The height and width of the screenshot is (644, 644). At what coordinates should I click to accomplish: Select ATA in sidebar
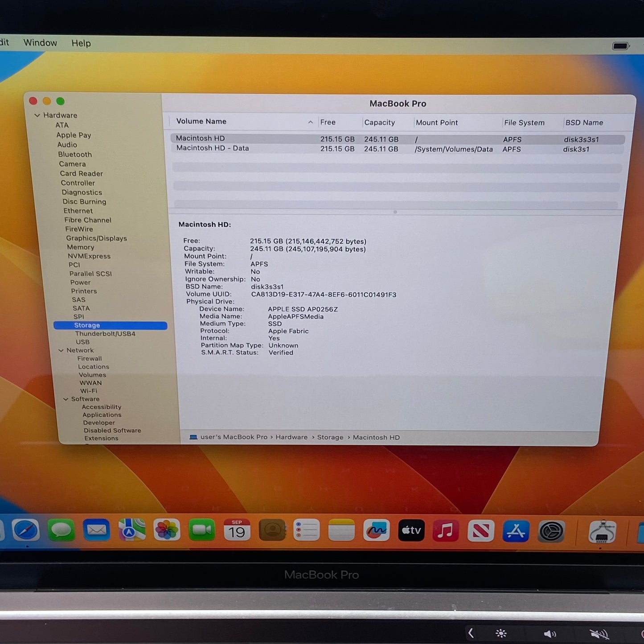pos(62,125)
